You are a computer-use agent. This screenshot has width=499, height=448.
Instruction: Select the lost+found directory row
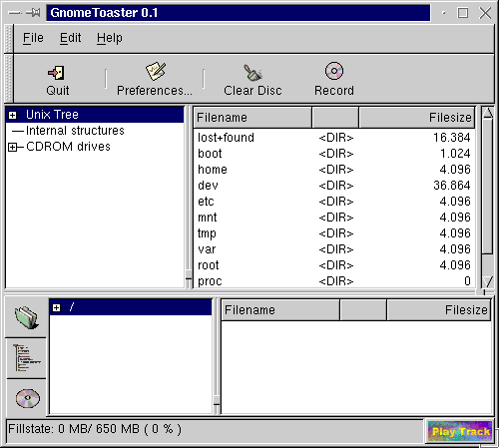point(334,138)
